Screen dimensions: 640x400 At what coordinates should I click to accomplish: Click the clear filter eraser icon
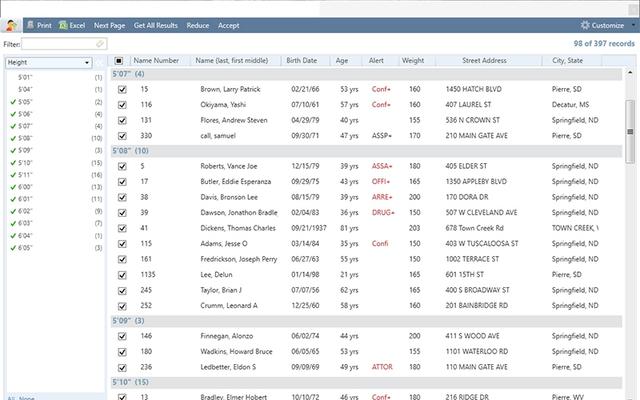coord(100,44)
